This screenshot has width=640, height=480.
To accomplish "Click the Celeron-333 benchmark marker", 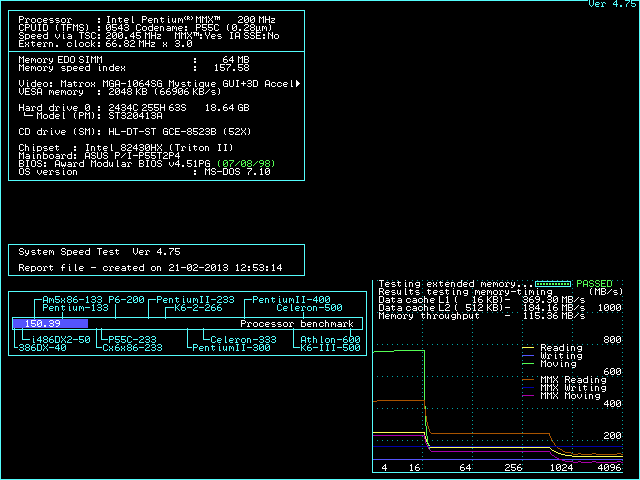I will point(243,340).
